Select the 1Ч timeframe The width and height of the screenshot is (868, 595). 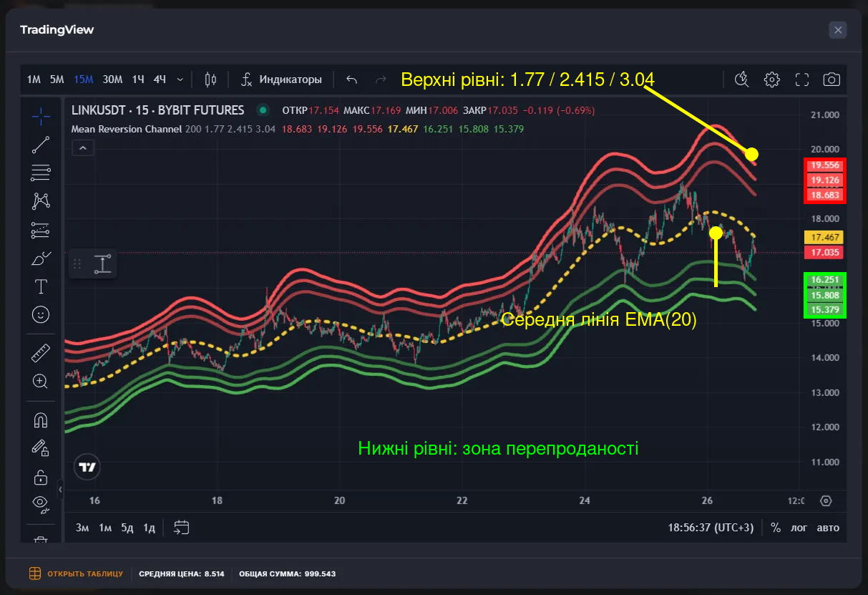(138, 79)
